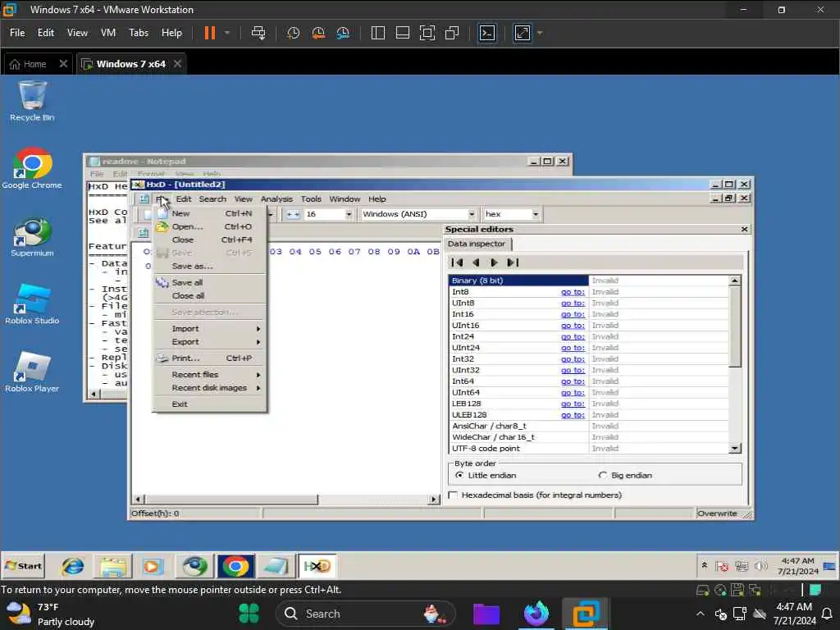Viewport: 840px width, 630px height.
Task: Open the VMware VM menu
Action: (108, 33)
